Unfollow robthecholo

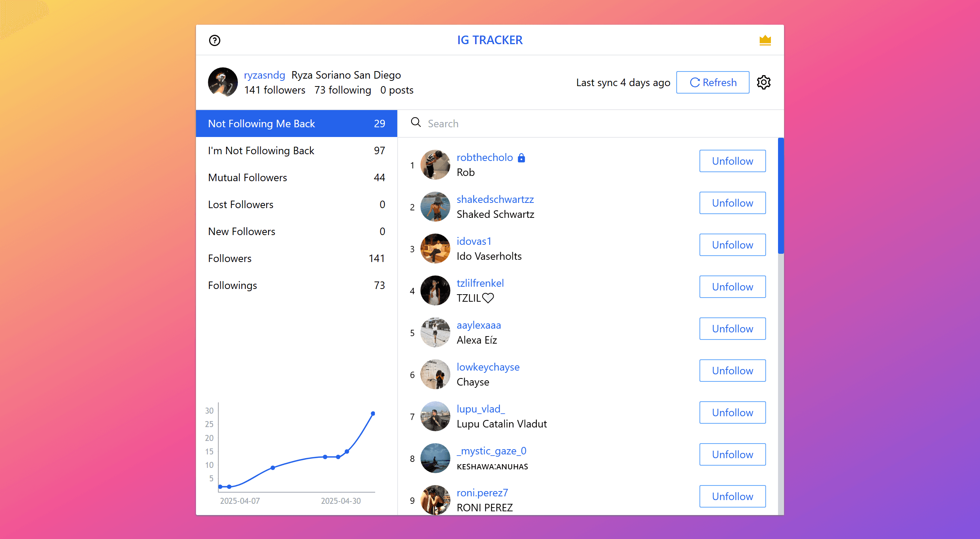pyautogui.click(x=732, y=161)
